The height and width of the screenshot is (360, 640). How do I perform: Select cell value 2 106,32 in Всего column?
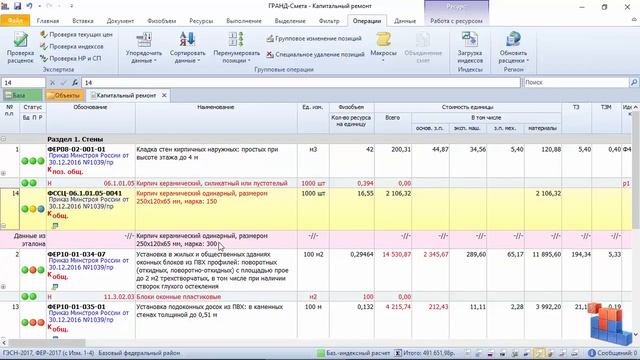coord(398,193)
